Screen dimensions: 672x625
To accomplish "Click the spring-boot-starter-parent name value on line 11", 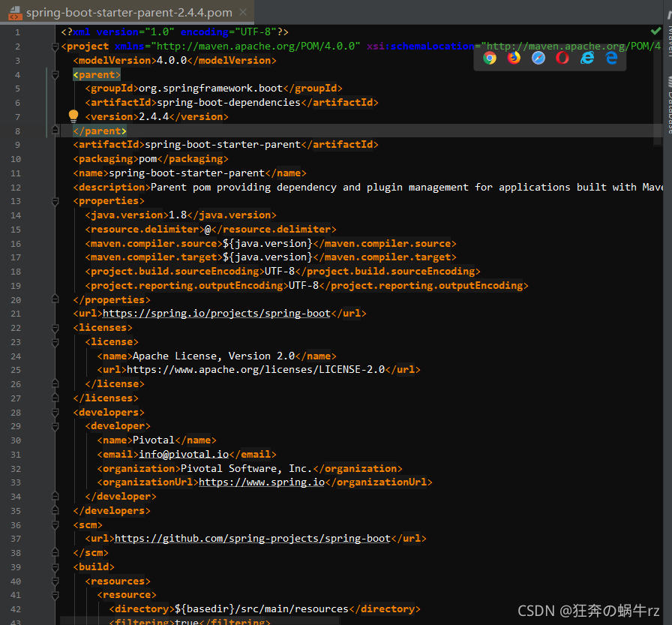I will (187, 173).
